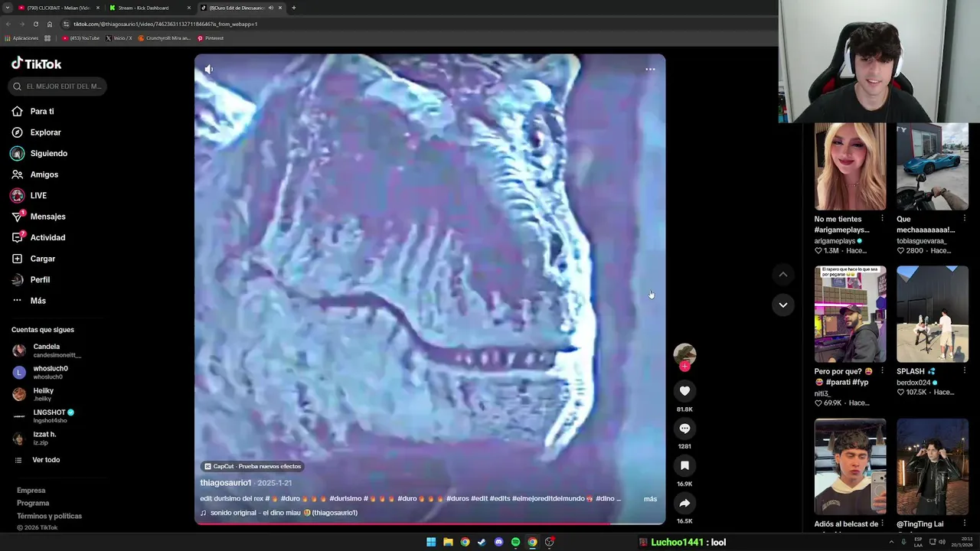Open the Crunchyroll bookmark

pyautogui.click(x=164, y=38)
